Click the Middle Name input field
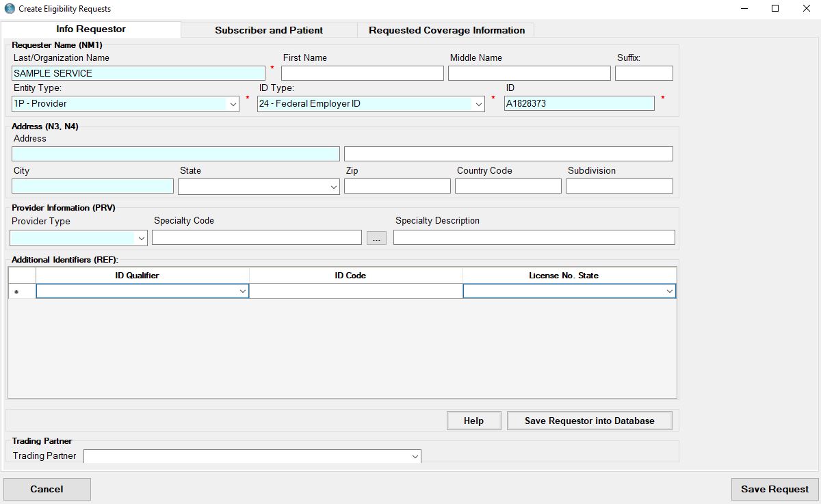Viewport: 821px width, 504px height. (530, 73)
